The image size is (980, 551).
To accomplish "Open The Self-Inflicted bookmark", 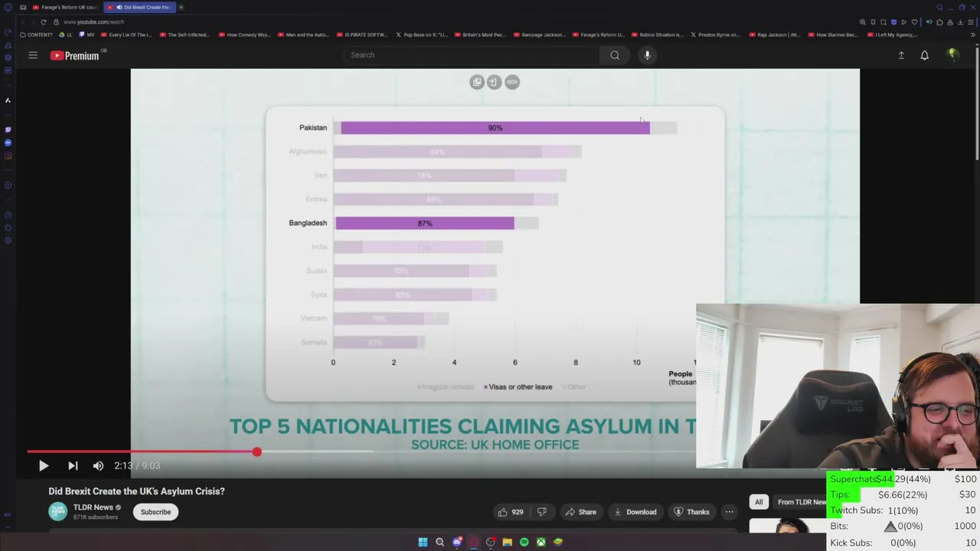I will (x=185, y=34).
